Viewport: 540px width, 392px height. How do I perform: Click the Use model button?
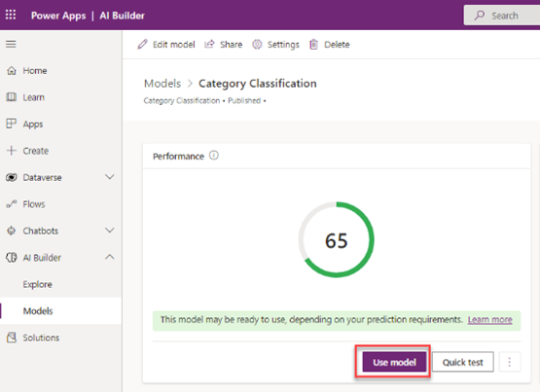[x=394, y=362]
